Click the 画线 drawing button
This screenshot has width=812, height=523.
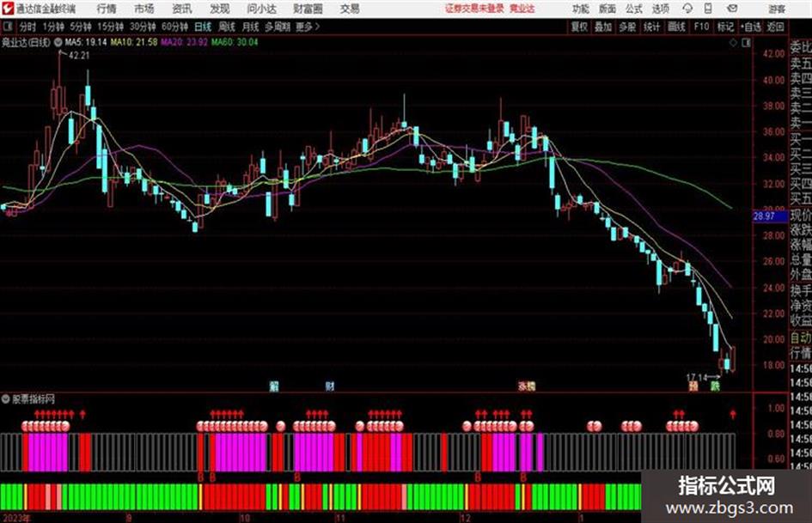pyautogui.click(x=676, y=27)
